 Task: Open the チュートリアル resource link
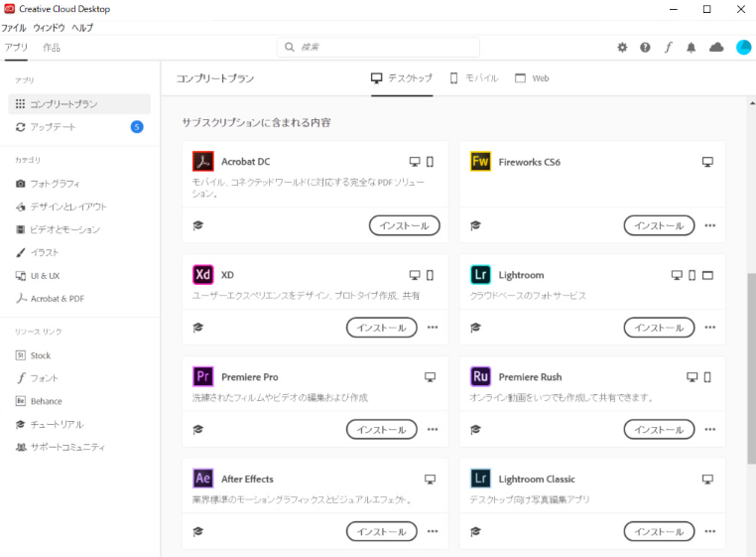(50, 424)
